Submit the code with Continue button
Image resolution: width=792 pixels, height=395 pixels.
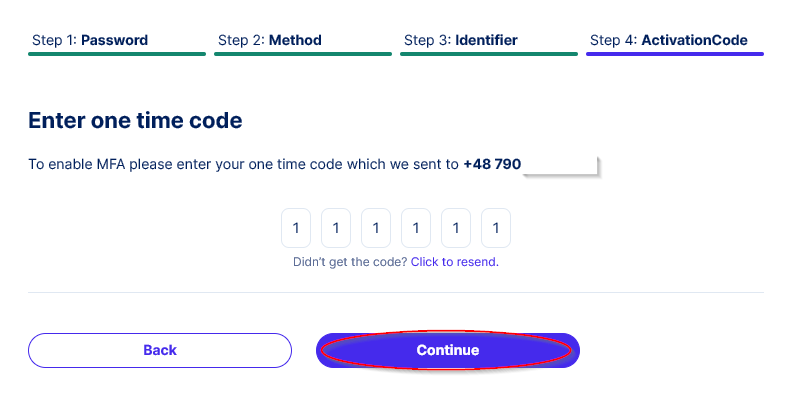tap(448, 351)
